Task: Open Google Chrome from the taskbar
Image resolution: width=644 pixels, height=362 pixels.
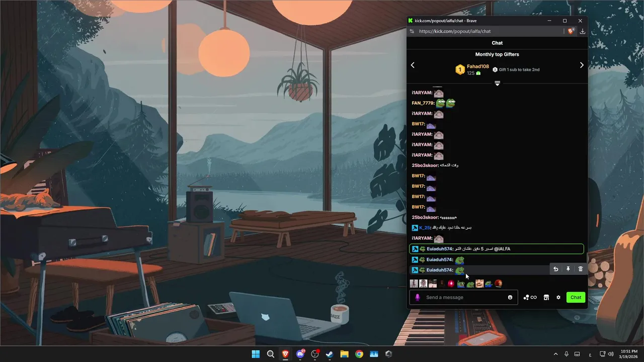Action: coord(359,354)
